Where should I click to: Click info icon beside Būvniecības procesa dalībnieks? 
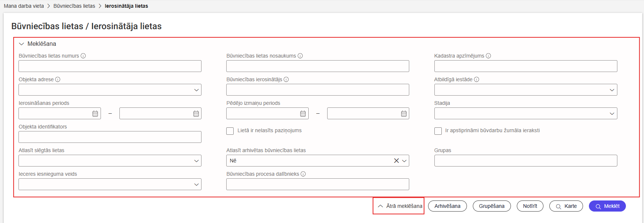coord(303,174)
